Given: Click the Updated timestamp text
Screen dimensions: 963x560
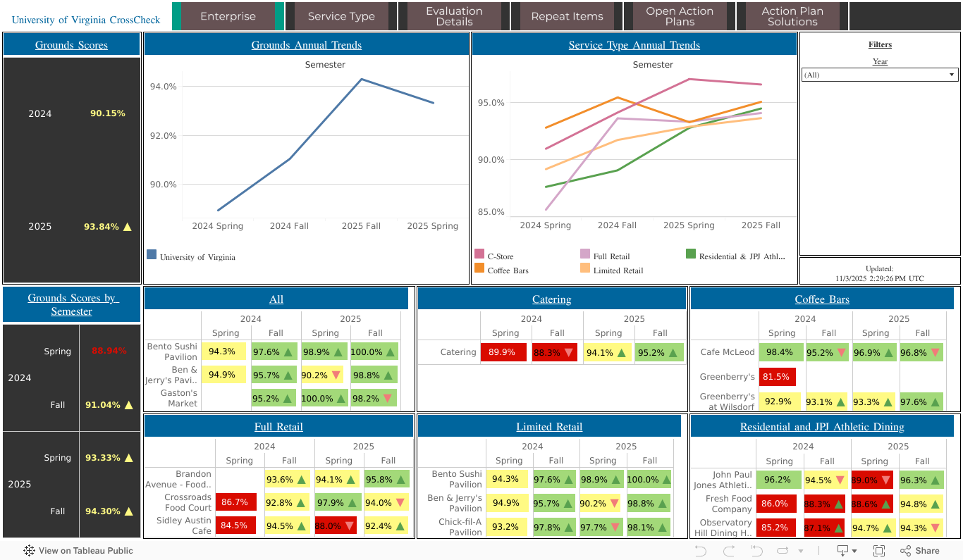Looking at the screenshot, I should point(880,274).
